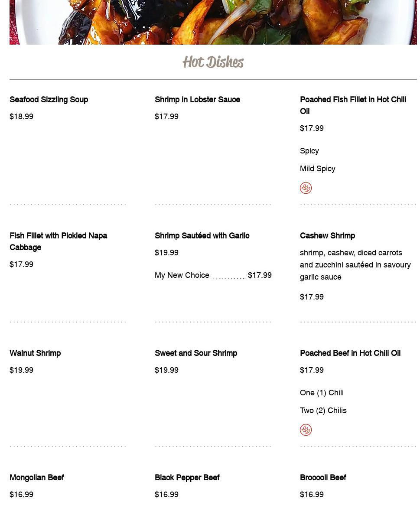Image resolution: width=420 pixels, height=505 pixels.
Task: Open Seafood Sizzling Soup item
Action: tap(49, 100)
